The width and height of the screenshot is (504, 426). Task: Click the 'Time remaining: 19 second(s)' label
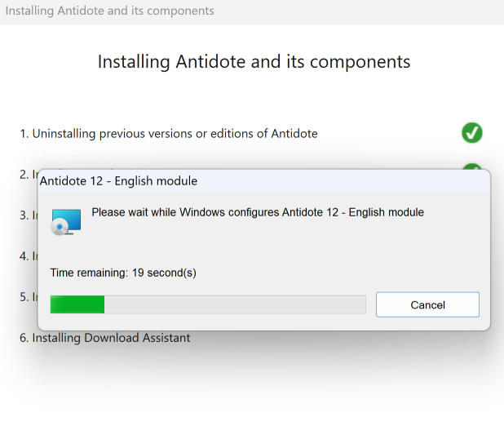[123, 273]
